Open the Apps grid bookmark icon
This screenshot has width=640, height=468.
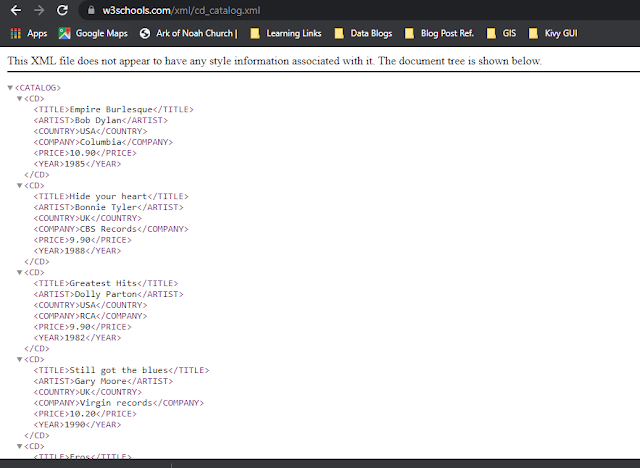pos(16,33)
